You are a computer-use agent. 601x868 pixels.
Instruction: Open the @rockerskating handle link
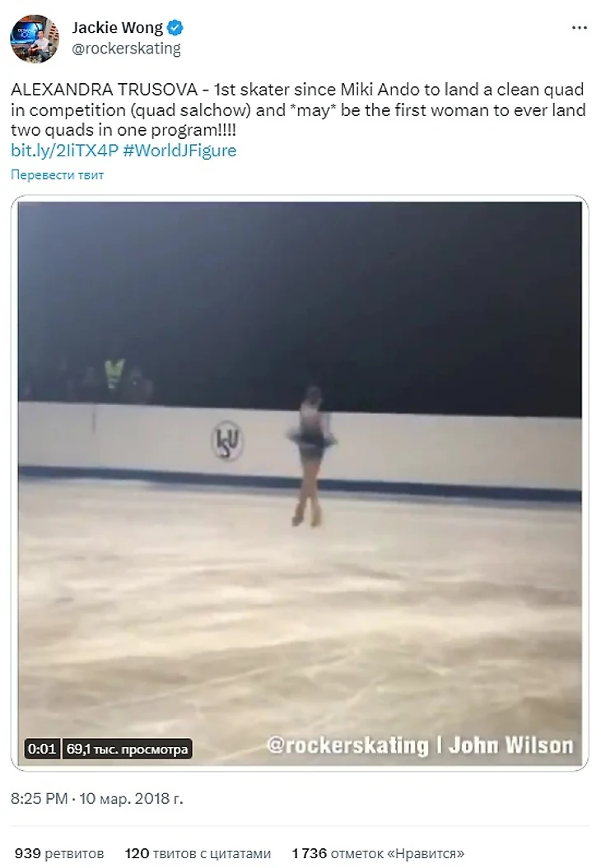tap(126, 49)
